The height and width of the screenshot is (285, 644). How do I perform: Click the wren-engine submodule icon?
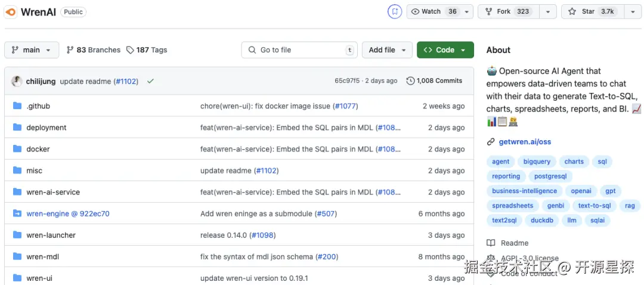tap(17, 213)
